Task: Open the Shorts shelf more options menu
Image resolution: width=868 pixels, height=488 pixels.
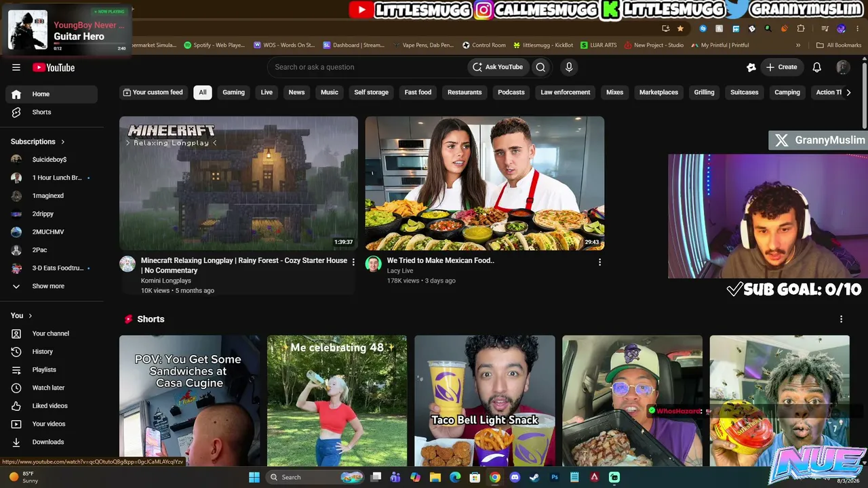Action: point(842,319)
